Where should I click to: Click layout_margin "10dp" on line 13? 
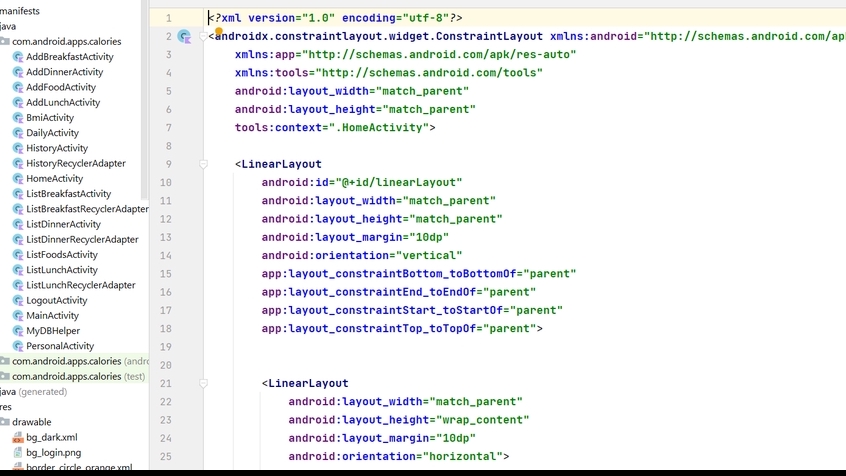coord(429,237)
